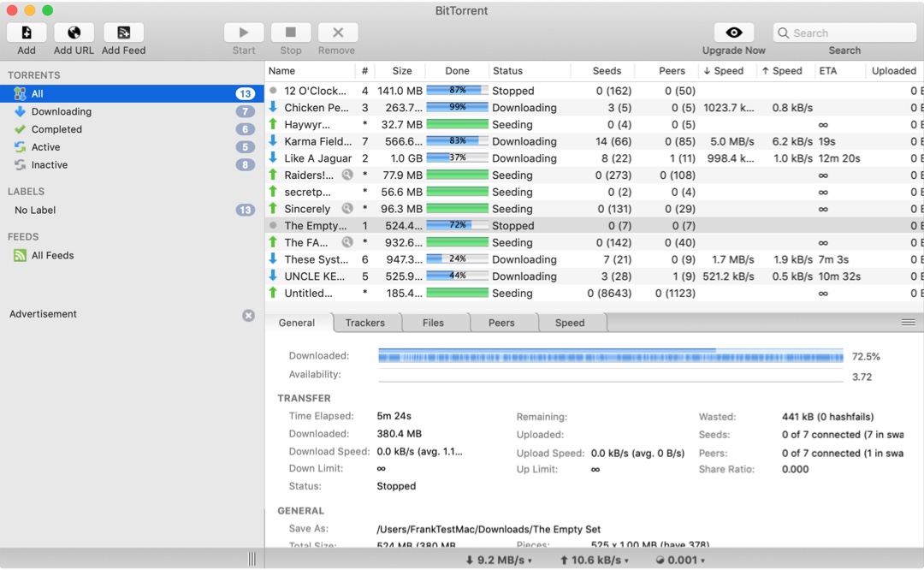Click the Stop square button
Viewport: 924px width, 570px height.
291,33
